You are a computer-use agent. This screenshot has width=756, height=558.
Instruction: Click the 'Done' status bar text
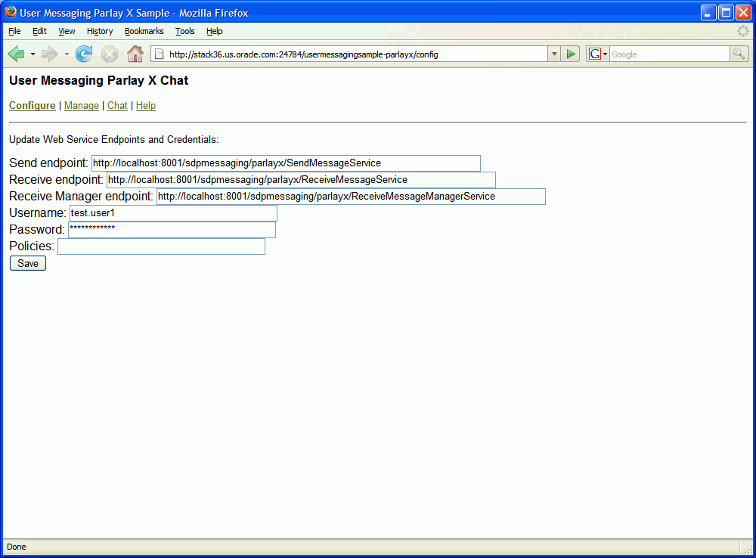coord(17,547)
